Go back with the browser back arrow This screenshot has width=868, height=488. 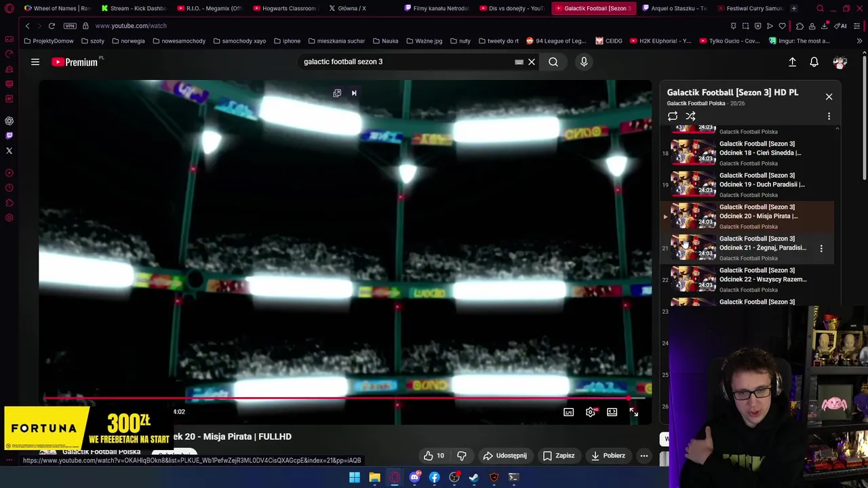click(x=27, y=26)
